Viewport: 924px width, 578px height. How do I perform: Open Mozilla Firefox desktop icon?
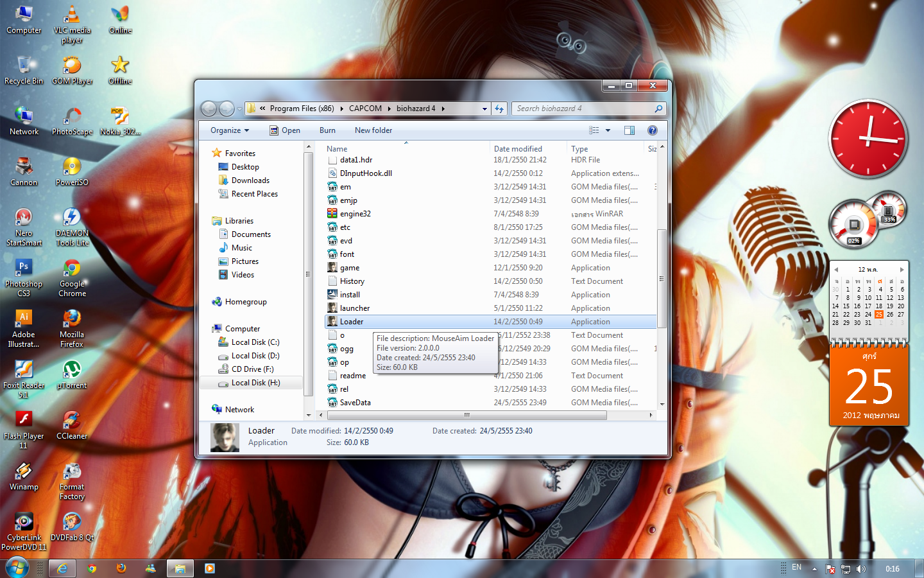pos(72,329)
